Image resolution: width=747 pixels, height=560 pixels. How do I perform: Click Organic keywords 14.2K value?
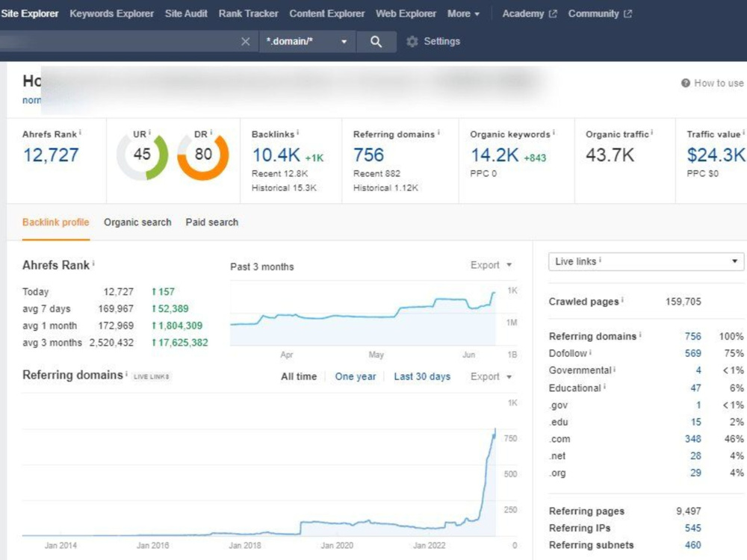click(x=495, y=155)
